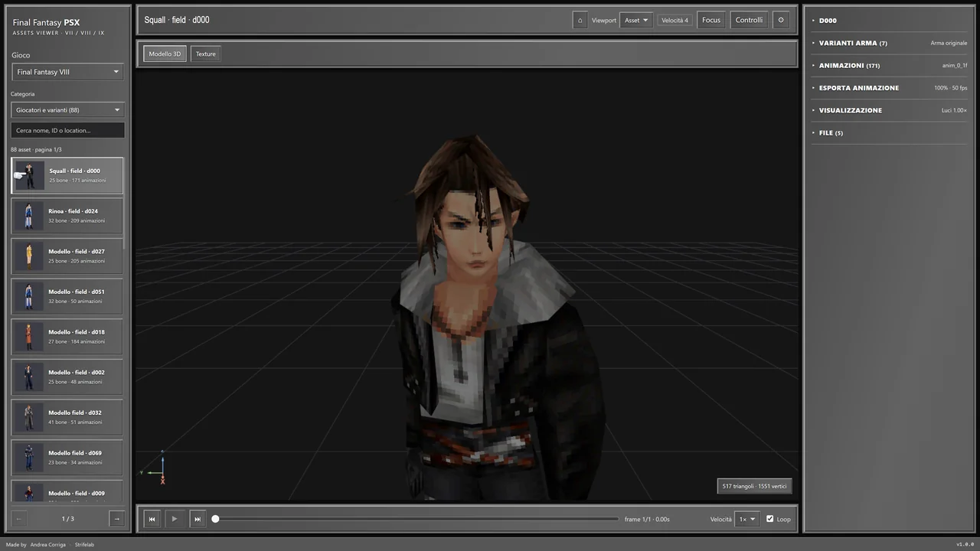
Task: Click the Focus button
Action: 711,20
